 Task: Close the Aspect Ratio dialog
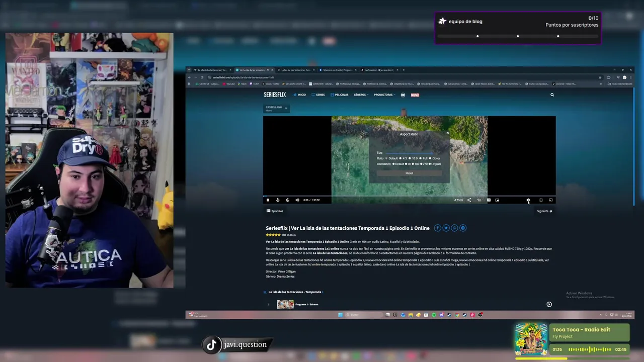coord(447,133)
